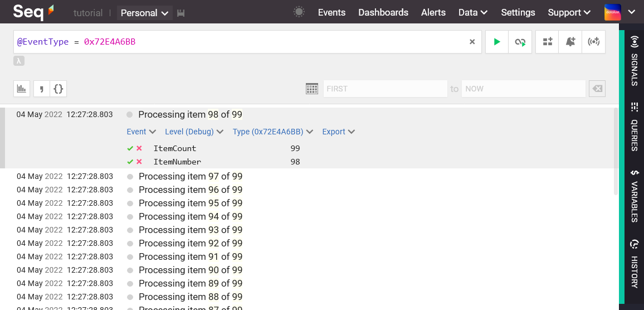Click the lambda filter tag
644x310 pixels.
(x=19, y=61)
